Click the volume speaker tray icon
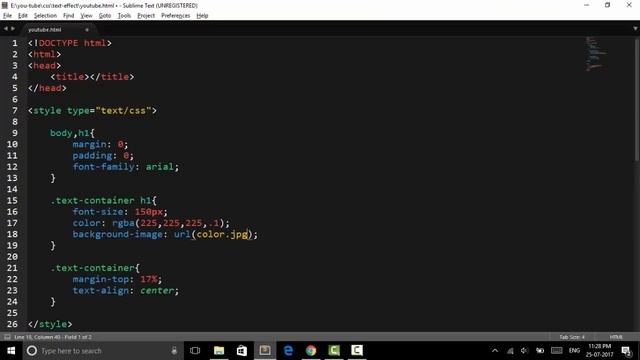Screen dimensions: 640x360 tap(524, 351)
